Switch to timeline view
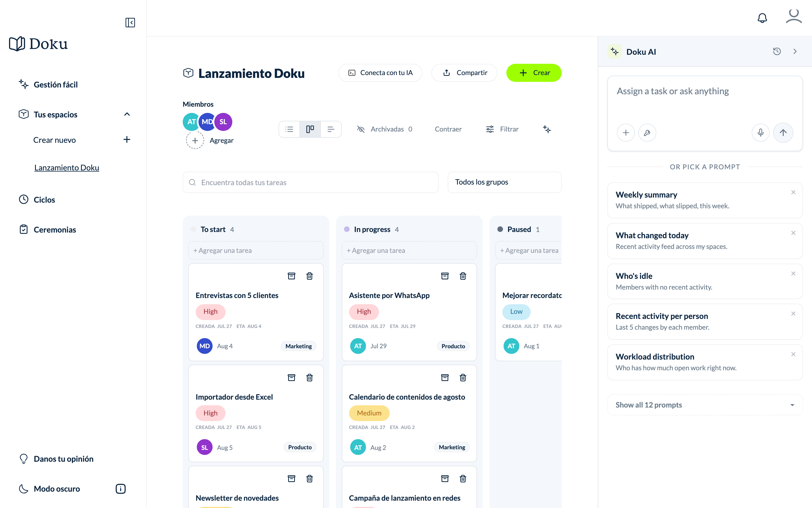Screen dimensions: 812x508 click(331, 129)
